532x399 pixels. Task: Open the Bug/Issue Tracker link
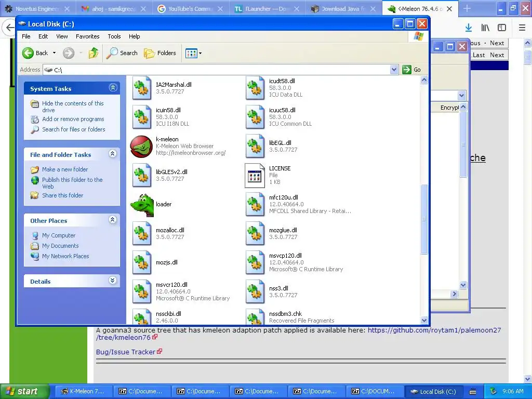click(126, 352)
